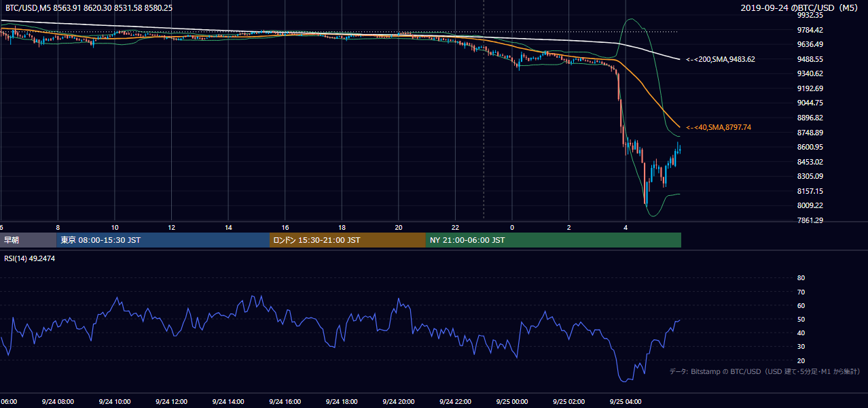The width and height of the screenshot is (868, 408).
Task: Click the 9/25 02:00 time label
Action: [569, 402]
